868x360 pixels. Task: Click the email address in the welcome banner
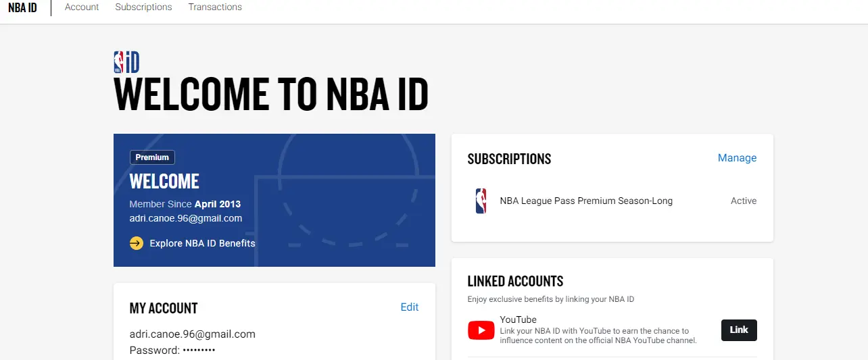pyautogui.click(x=186, y=218)
